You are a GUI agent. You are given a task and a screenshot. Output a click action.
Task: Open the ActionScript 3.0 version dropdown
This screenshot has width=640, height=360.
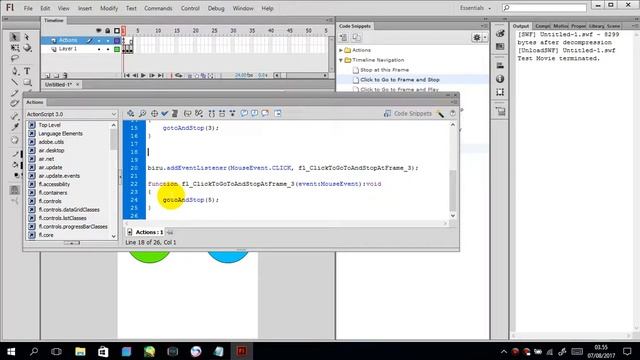(71, 114)
